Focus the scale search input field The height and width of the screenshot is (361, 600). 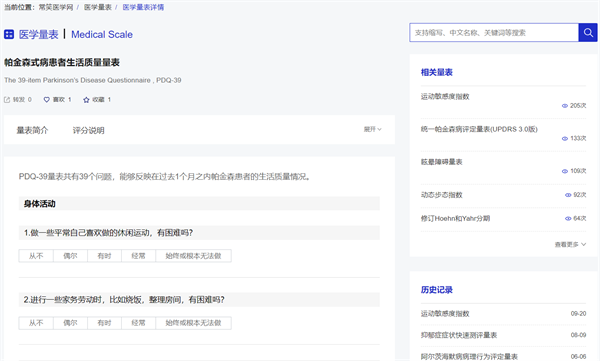coord(494,33)
